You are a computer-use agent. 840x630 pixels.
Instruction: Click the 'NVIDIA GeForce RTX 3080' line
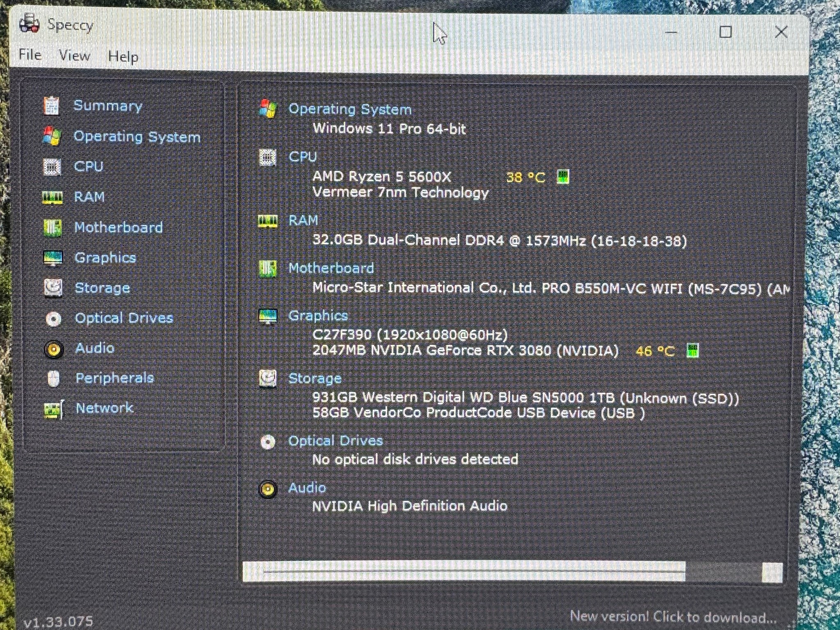[466, 351]
